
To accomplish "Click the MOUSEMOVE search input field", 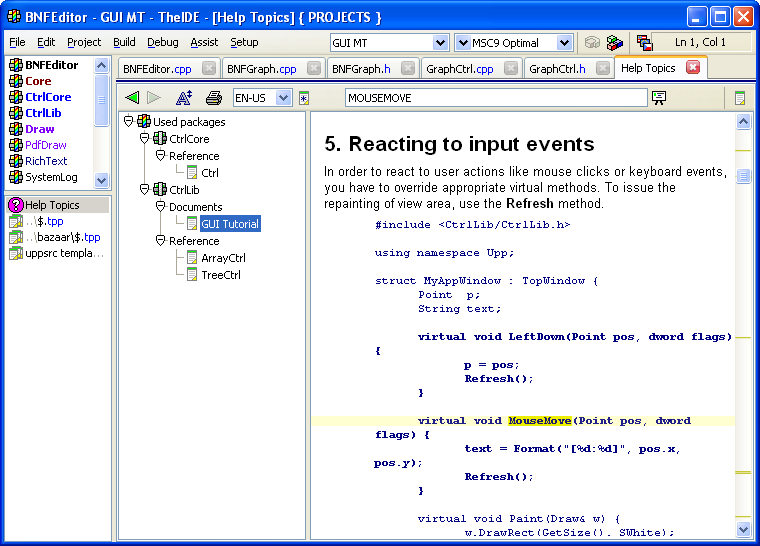I will point(495,98).
